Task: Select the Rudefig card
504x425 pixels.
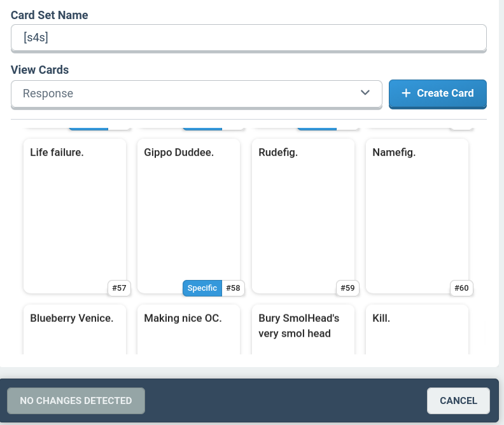Action: (303, 216)
